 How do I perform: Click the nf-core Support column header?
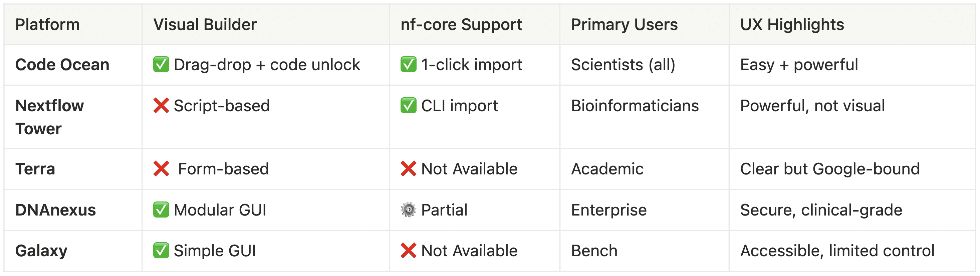[x=461, y=25]
